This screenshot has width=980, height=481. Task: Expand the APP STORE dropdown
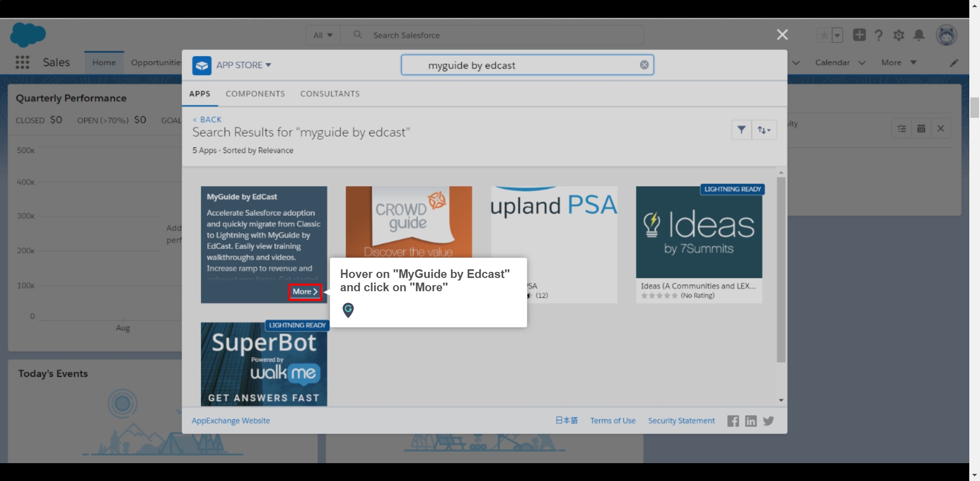tap(244, 65)
